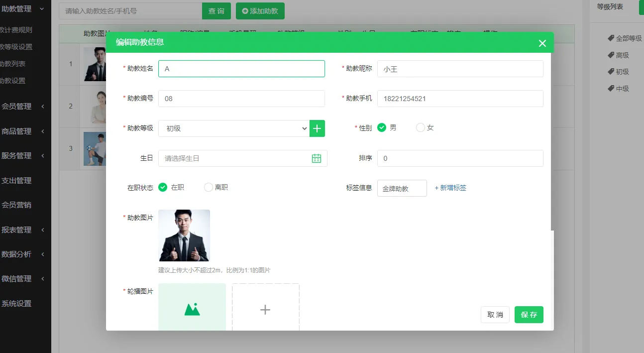
Task: Click the green plus icon beside 助教等级
Action: 317,128
